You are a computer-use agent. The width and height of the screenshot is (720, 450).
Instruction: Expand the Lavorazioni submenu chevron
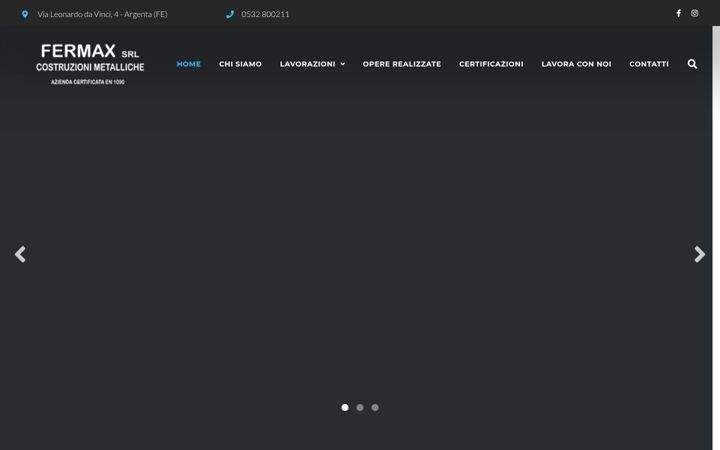(343, 64)
